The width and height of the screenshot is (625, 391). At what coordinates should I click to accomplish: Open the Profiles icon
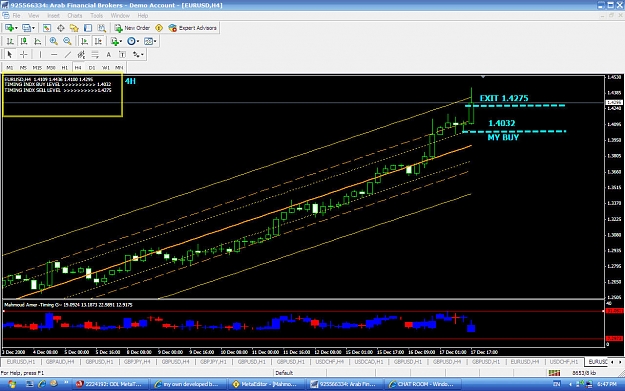(x=26, y=28)
